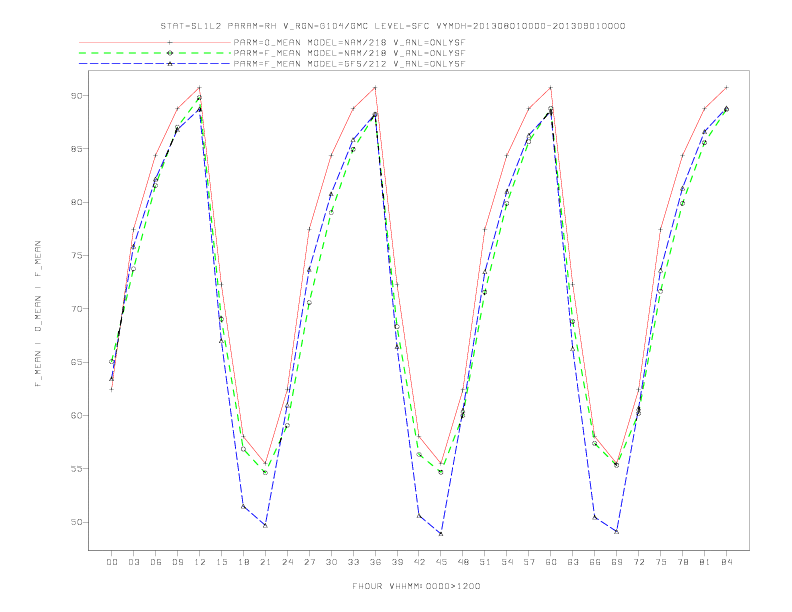
Task: Click the green circle data point at hour 00
Action: pyautogui.click(x=112, y=362)
